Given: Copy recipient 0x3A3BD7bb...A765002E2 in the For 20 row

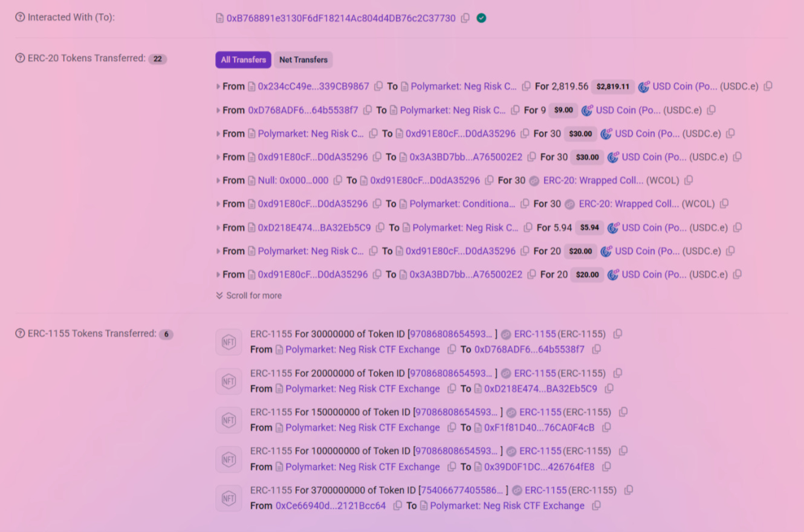Looking at the screenshot, I should (x=531, y=274).
